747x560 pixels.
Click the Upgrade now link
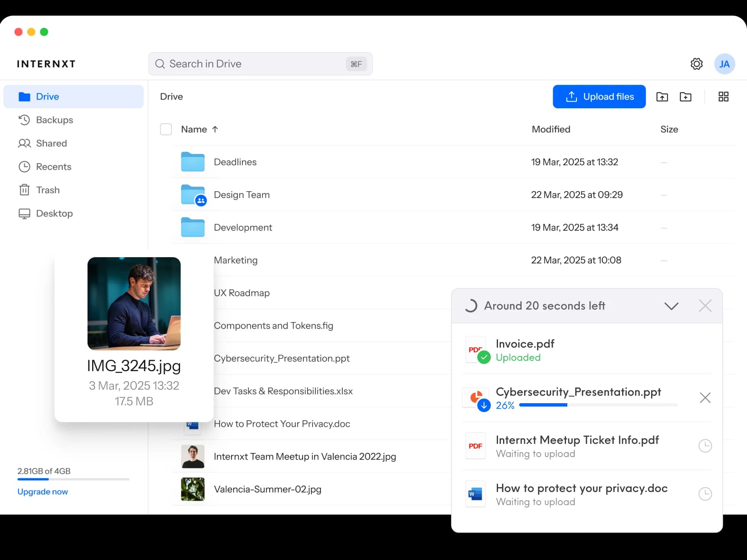[43, 492]
